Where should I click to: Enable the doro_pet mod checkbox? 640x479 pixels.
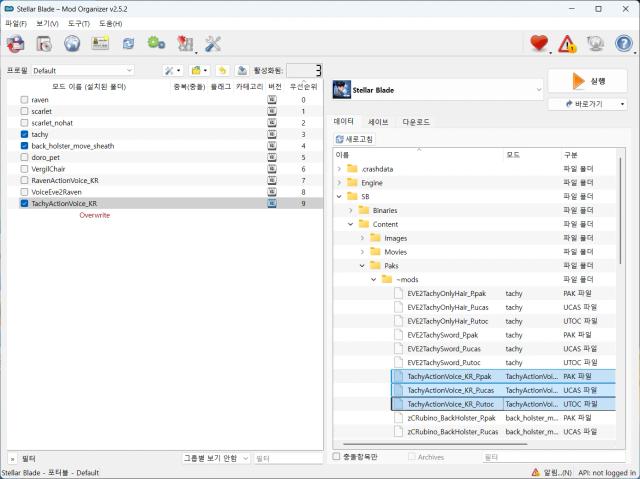[24, 157]
